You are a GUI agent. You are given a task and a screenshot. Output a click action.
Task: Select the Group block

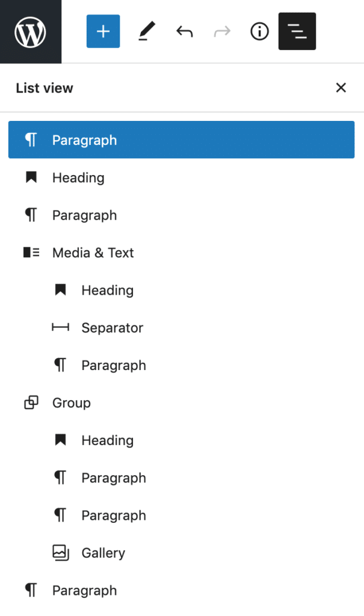point(72,402)
